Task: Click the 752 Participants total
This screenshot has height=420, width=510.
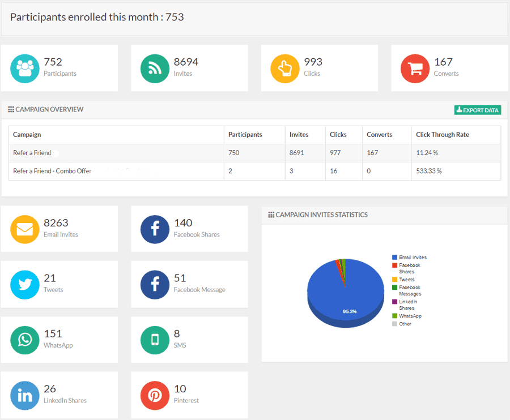Action: click(x=53, y=62)
